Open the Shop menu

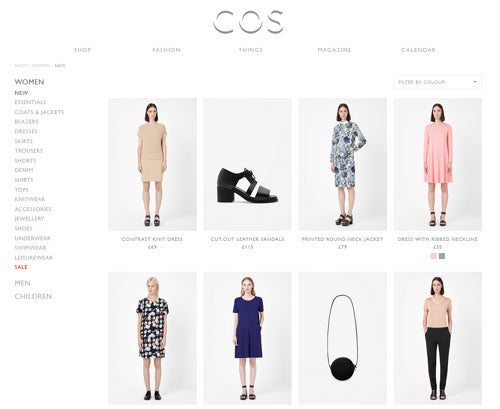pyautogui.click(x=83, y=50)
